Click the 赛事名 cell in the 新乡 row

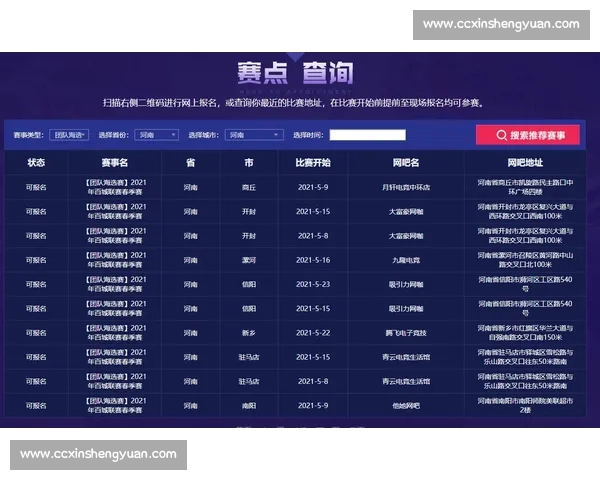coord(116,333)
